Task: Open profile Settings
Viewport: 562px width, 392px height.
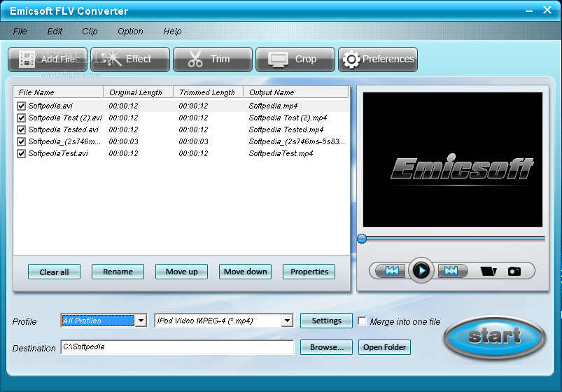Action: (x=327, y=321)
